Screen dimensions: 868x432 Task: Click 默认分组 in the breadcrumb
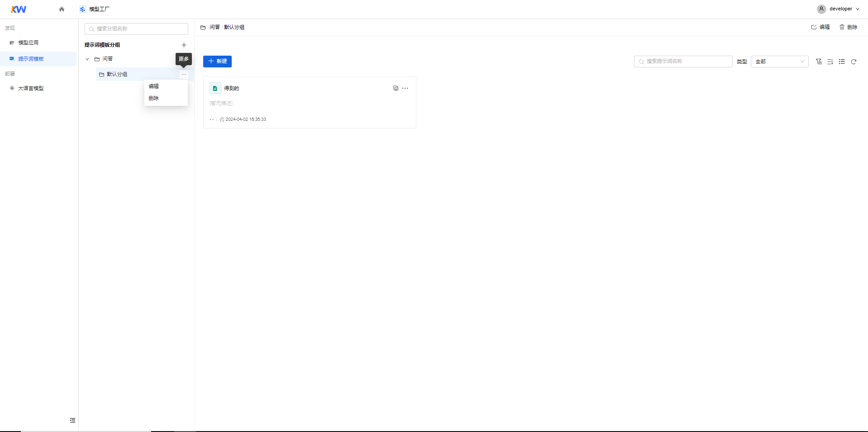234,27
